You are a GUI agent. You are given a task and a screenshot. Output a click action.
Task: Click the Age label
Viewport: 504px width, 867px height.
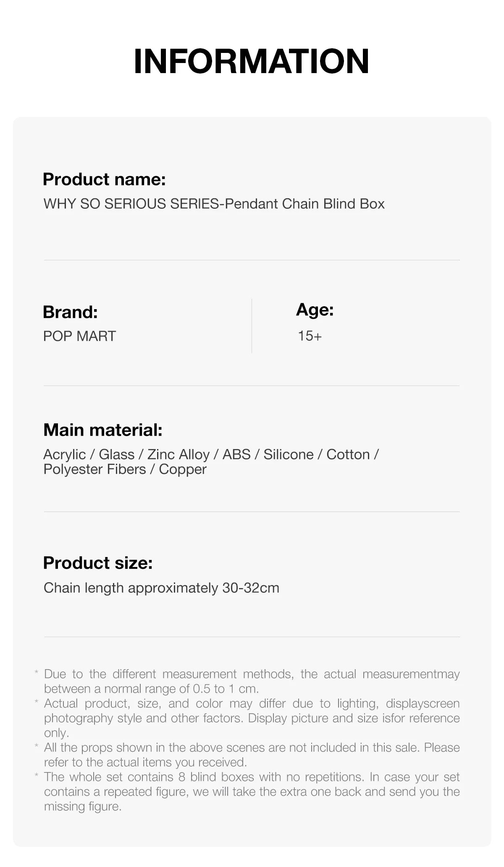coord(315,310)
